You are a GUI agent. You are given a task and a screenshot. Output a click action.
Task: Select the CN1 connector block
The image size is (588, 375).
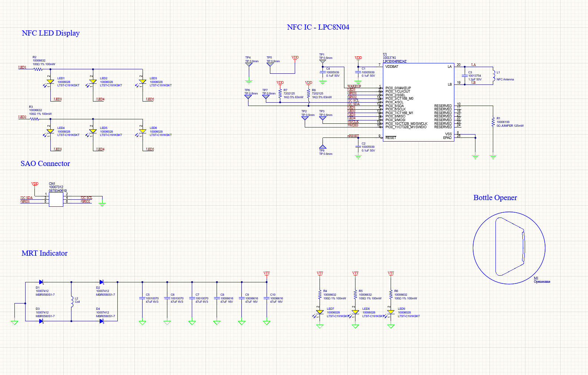coord(56,200)
